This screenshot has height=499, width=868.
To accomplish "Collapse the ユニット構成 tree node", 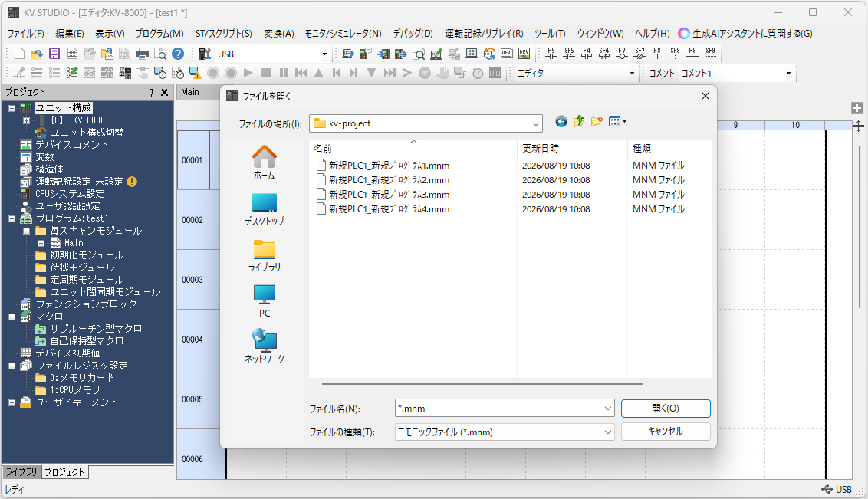I will [x=12, y=108].
